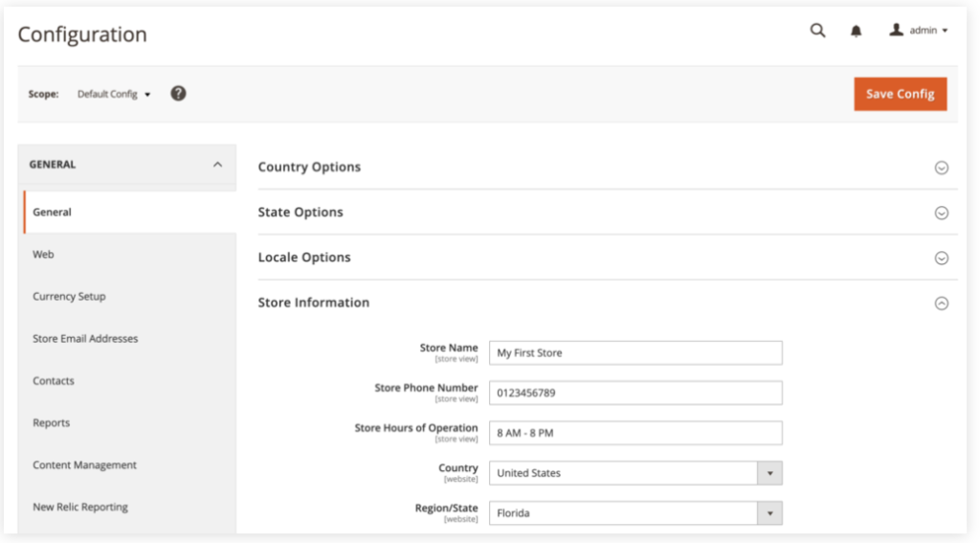Open the search magnifier icon

[817, 30]
